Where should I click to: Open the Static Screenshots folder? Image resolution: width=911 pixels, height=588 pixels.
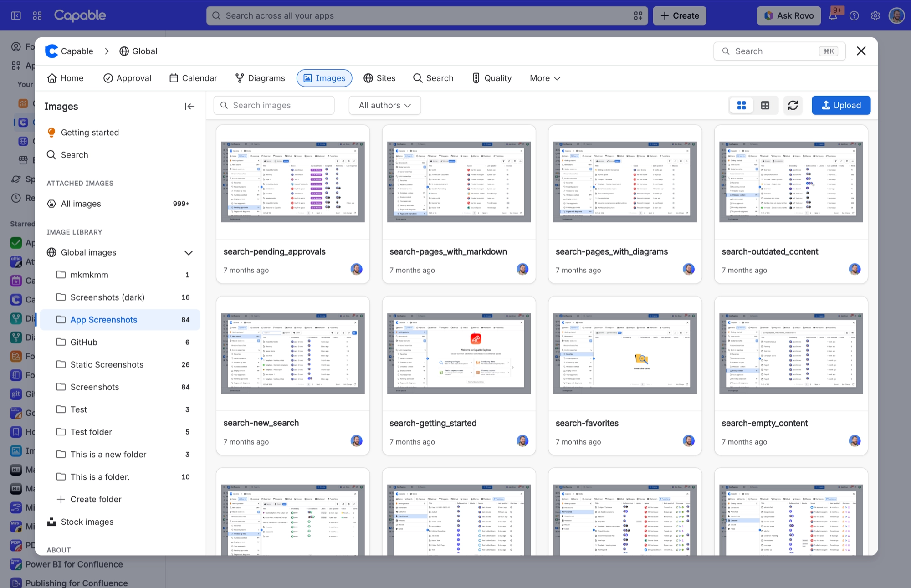tap(120, 364)
